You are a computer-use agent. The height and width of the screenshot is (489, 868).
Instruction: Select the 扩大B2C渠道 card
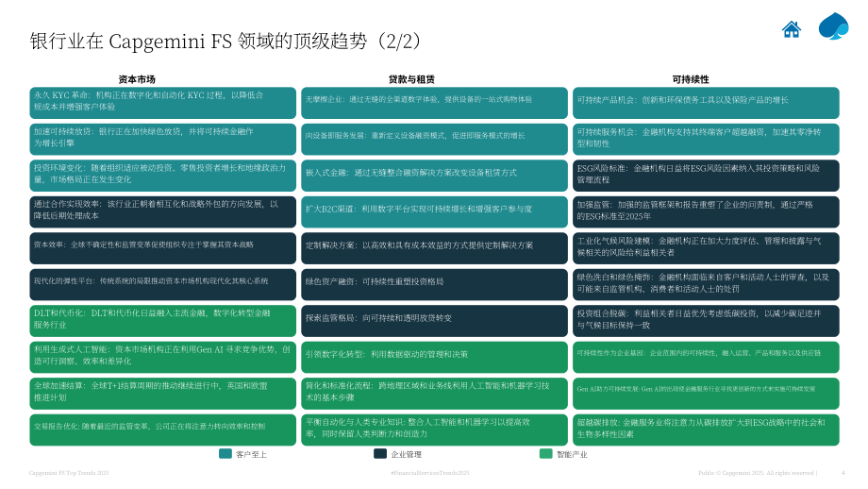click(435, 211)
